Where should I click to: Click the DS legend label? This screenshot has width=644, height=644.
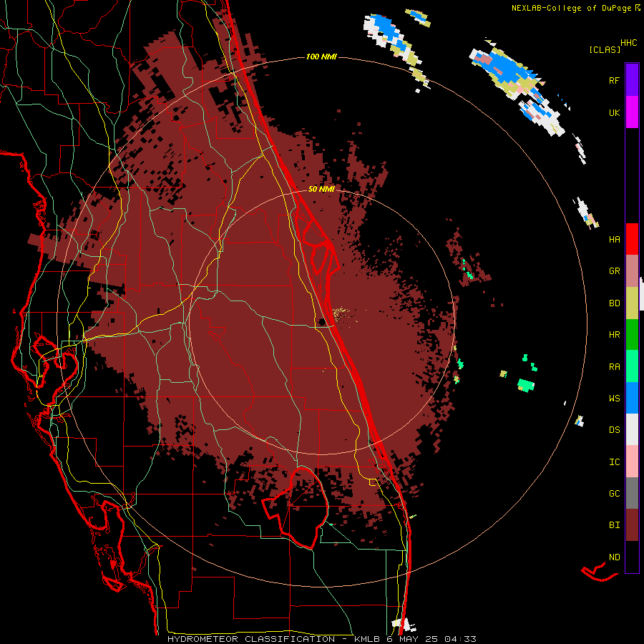(x=614, y=429)
